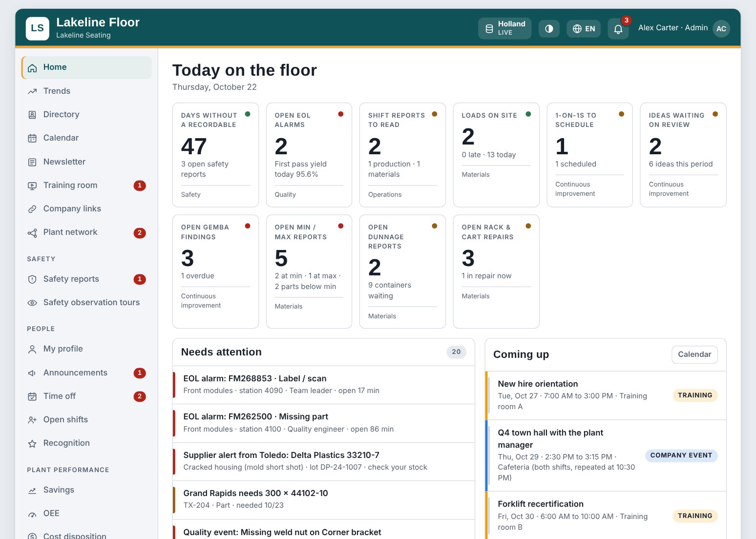The height and width of the screenshot is (539, 756).
Task: Open the New hire orientation event
Action: click(x=606, y=395)
